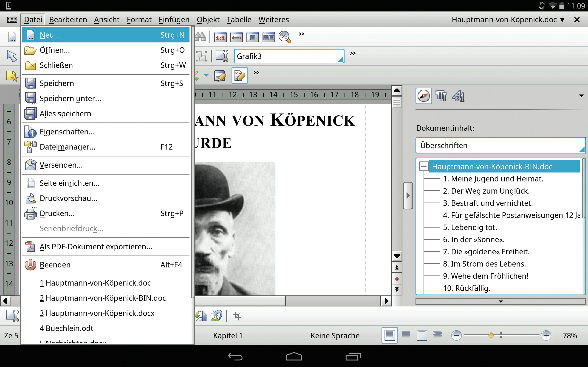Switch to standard page view mode
Image resolution: width=588 pixels, height=367 pixels.
390,335
